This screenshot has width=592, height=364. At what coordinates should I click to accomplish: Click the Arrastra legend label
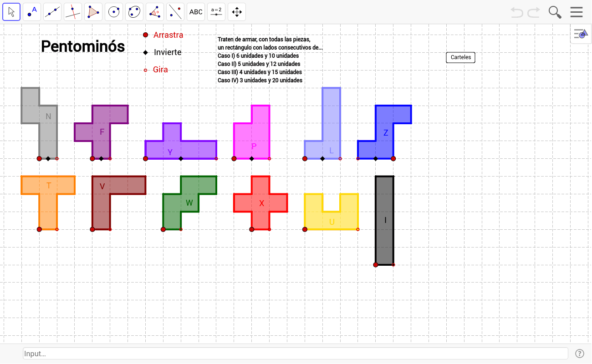tap(168, 35)
